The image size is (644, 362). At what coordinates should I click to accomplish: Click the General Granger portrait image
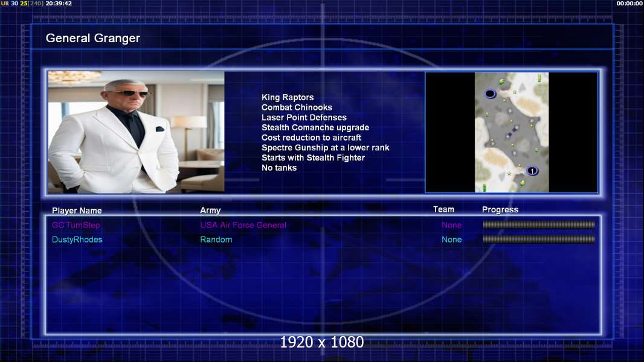coord(137,132)
